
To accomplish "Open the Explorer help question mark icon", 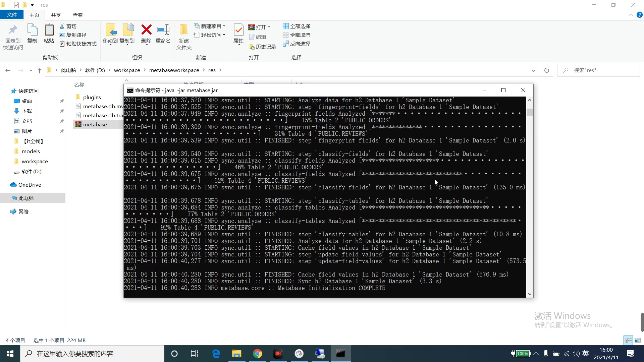I will click(x=640, y=15).
